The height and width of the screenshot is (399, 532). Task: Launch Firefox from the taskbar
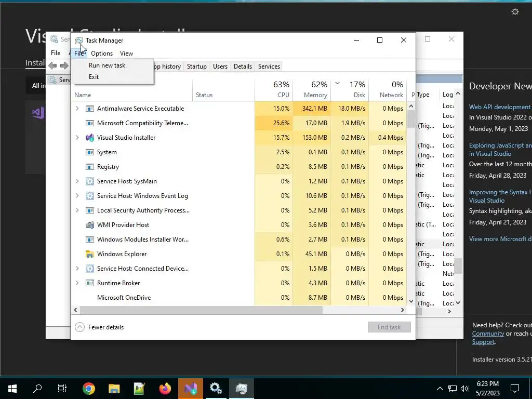pyautogui.click(x=165, y=389)
